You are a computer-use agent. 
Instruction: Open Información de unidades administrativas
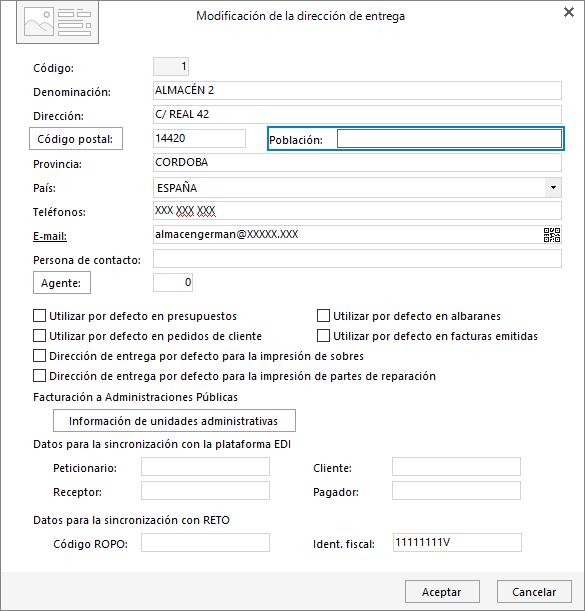point(174,420)
